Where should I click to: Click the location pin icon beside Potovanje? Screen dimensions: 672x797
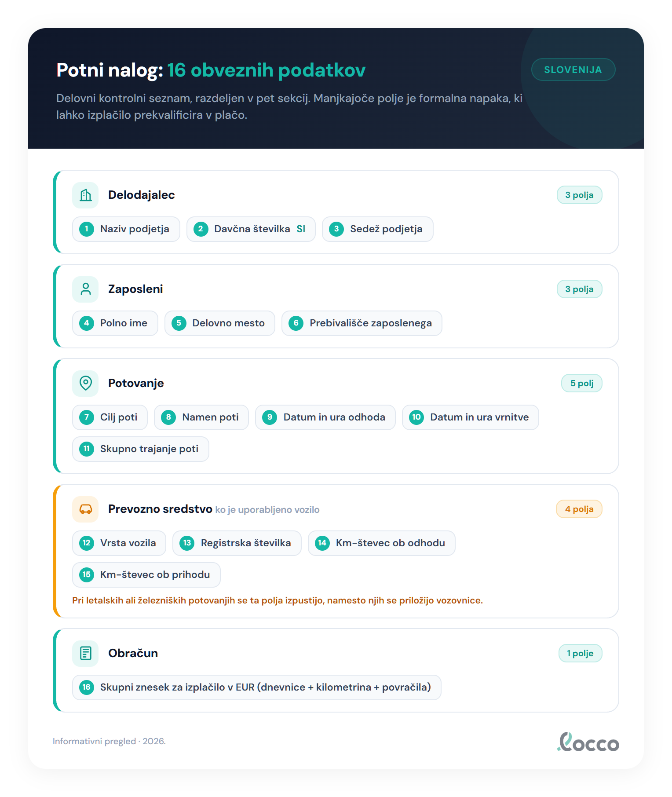pyautogui.click(x=85, y=383)
